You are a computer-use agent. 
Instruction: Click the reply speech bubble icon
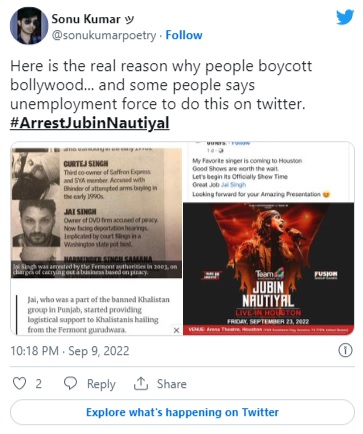pos(70,383)
